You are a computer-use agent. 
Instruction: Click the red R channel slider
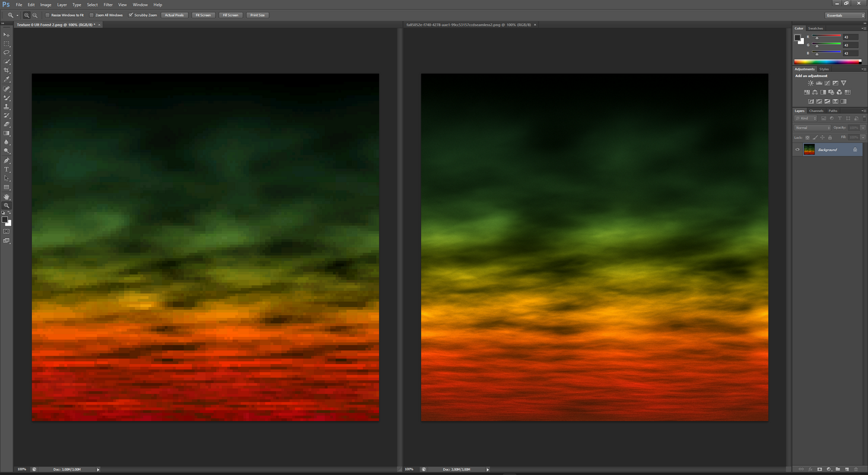pos(826,36)
